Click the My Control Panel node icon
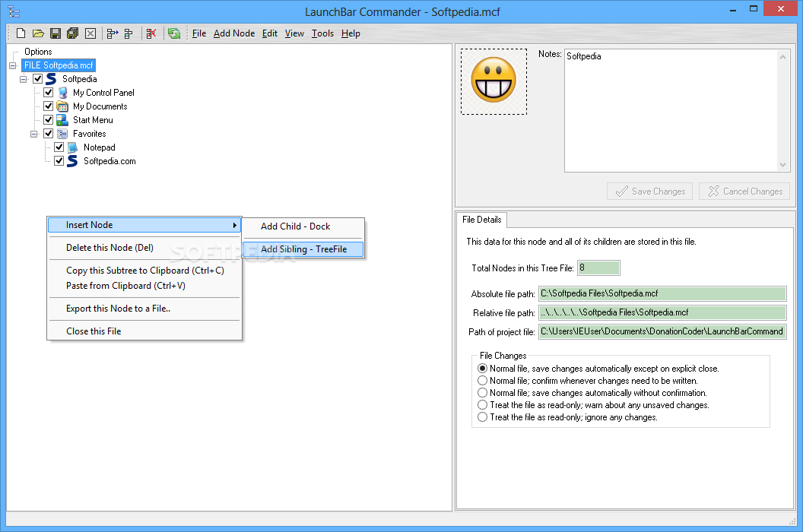The height and width of the screenshot is (532, 803). (x=62, y=93)
